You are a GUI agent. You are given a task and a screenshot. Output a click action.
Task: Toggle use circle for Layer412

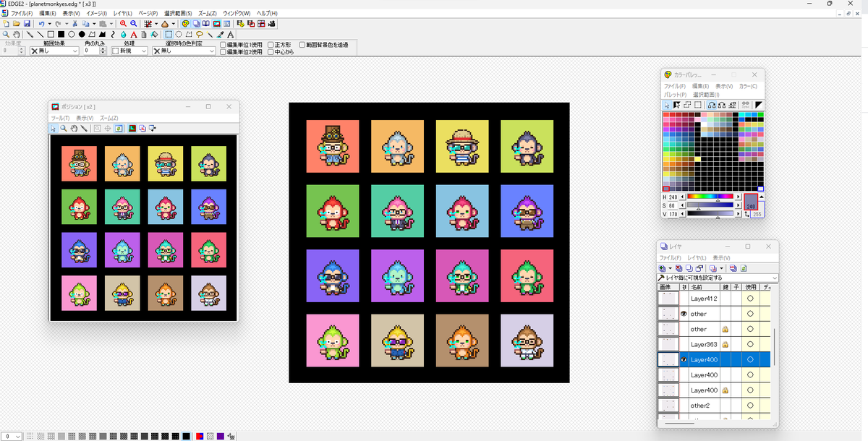click(750, 298)
